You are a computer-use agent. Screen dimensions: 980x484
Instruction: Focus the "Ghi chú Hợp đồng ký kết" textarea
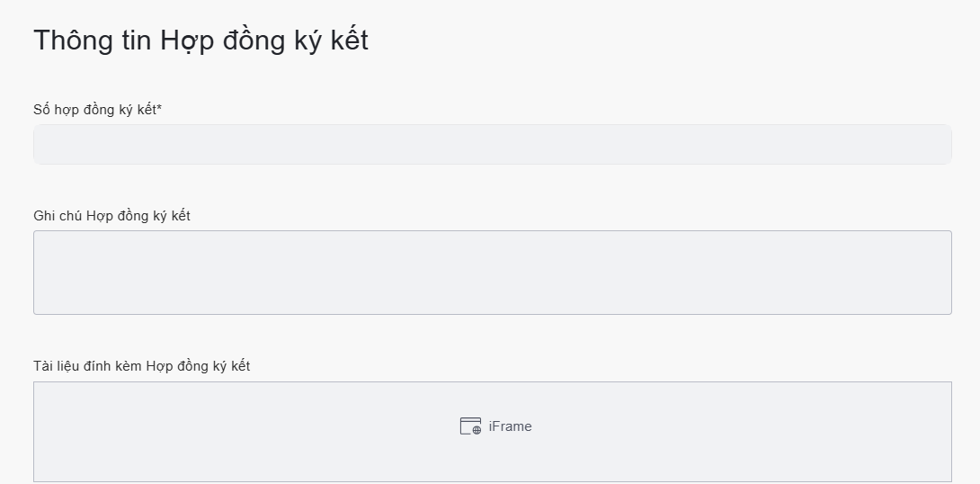pos(492,273)
